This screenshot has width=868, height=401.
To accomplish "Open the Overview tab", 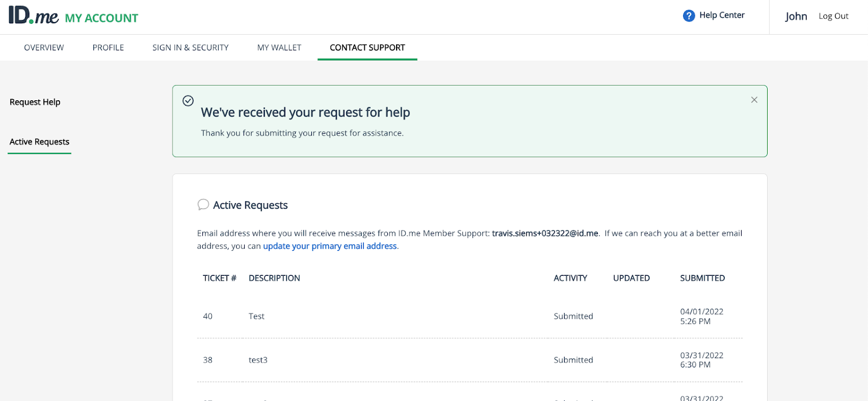I will click(44, 48).
